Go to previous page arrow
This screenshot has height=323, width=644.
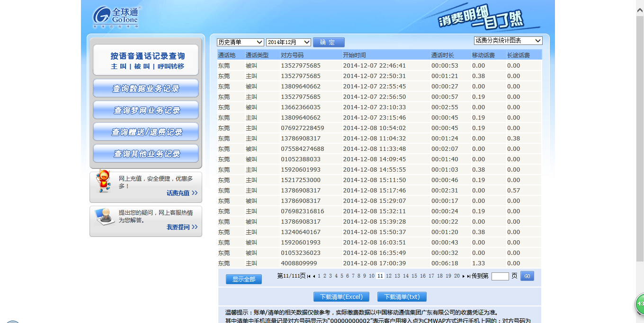click(314, 276)
